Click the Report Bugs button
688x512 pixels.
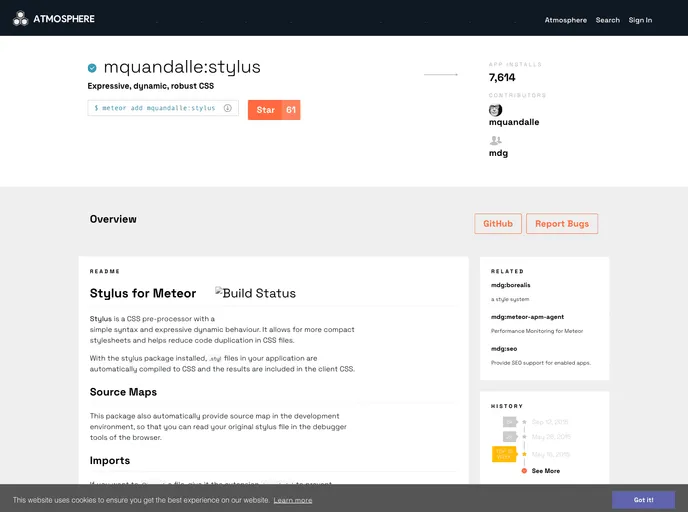point(562,224)
